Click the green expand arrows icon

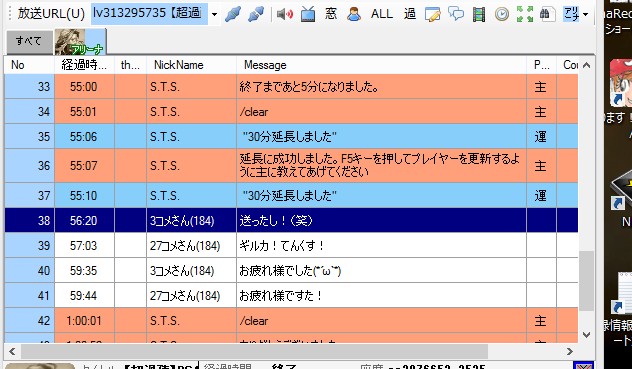(x=525, y=14)
